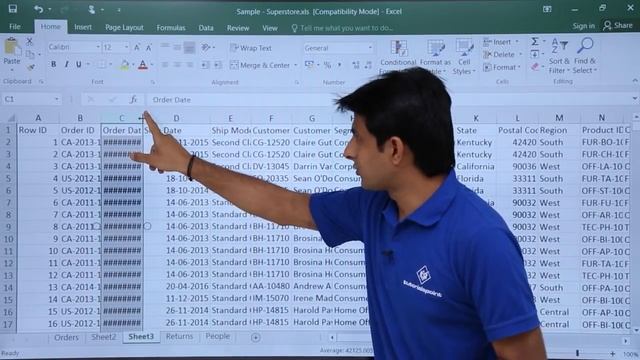Click the Decrease Font Size icon
Image resolution: width=640 pixels, height=360 pixels.
(149, 48)
